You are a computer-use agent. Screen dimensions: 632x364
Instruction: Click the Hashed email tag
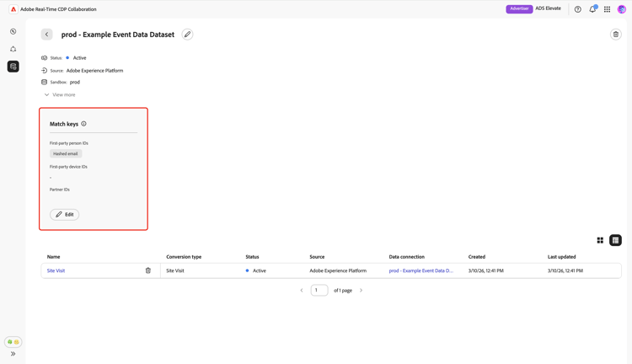66,153
